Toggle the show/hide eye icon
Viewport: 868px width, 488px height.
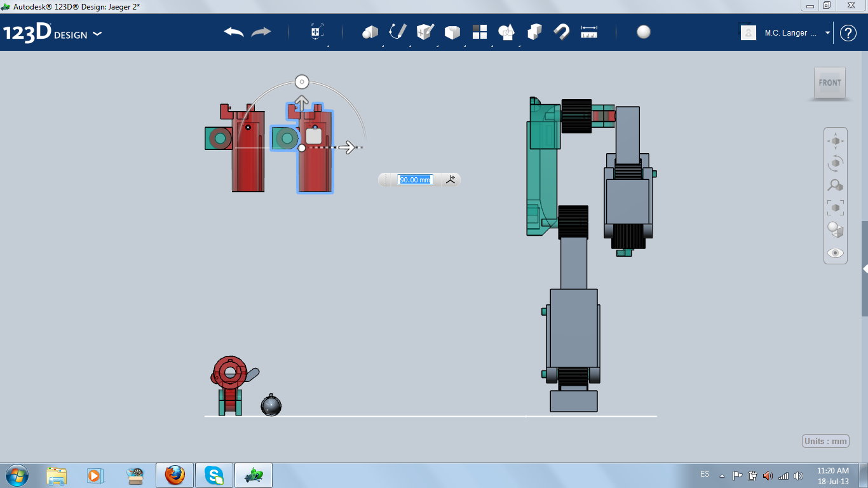[836, 253]
